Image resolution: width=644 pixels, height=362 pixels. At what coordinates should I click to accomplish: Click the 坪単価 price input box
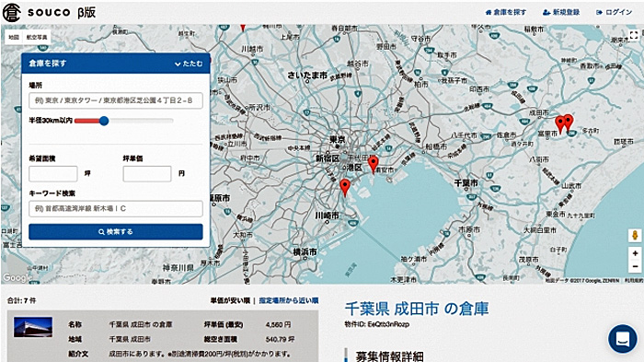(x=147, y=173)
